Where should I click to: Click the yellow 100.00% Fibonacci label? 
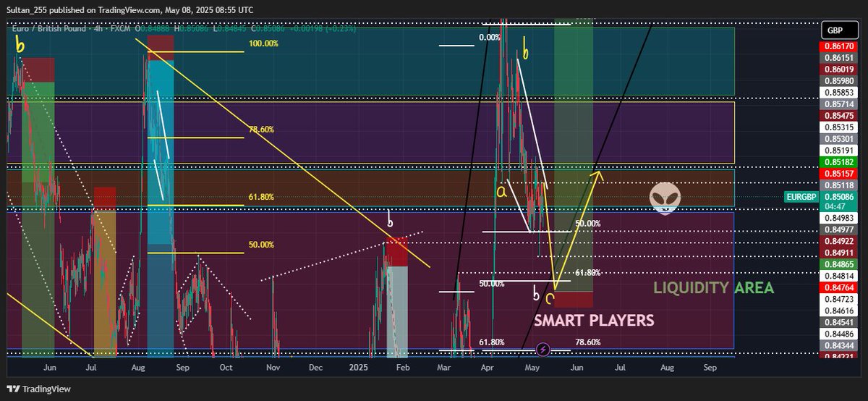(263, 43)
